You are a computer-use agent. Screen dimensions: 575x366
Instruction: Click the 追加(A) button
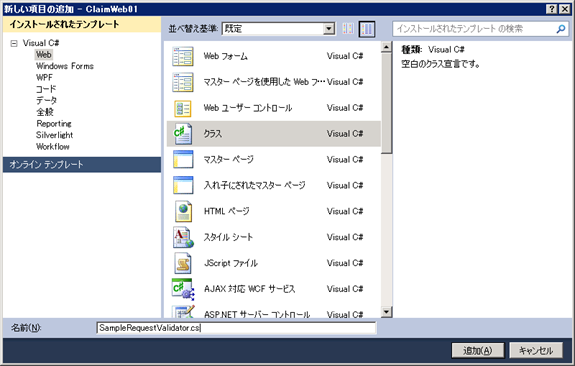click(478, 351)
